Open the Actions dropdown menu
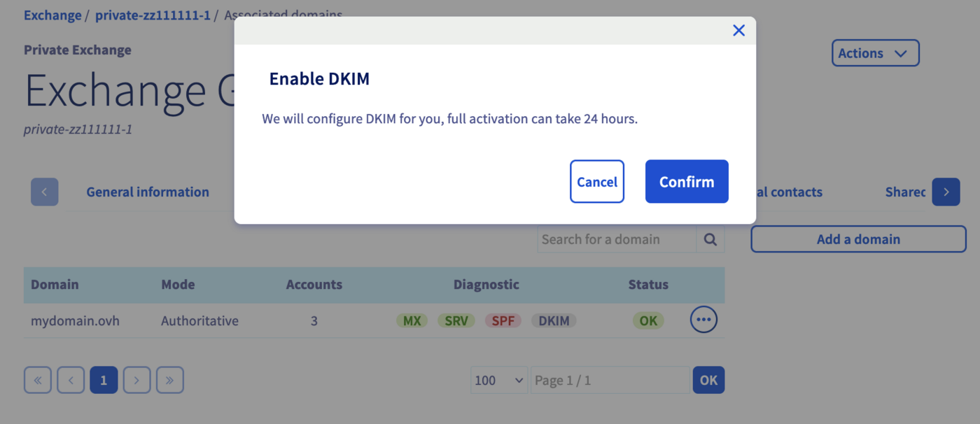The height and width of the screenshot is (424, 980). click(x=875, y=53)
